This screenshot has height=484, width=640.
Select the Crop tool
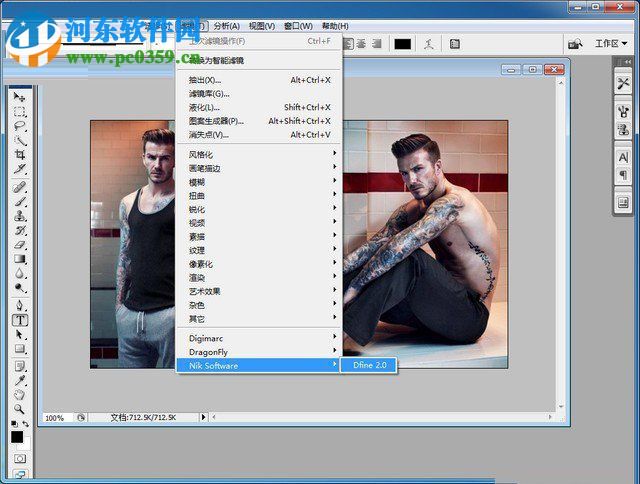coord(19,154)
